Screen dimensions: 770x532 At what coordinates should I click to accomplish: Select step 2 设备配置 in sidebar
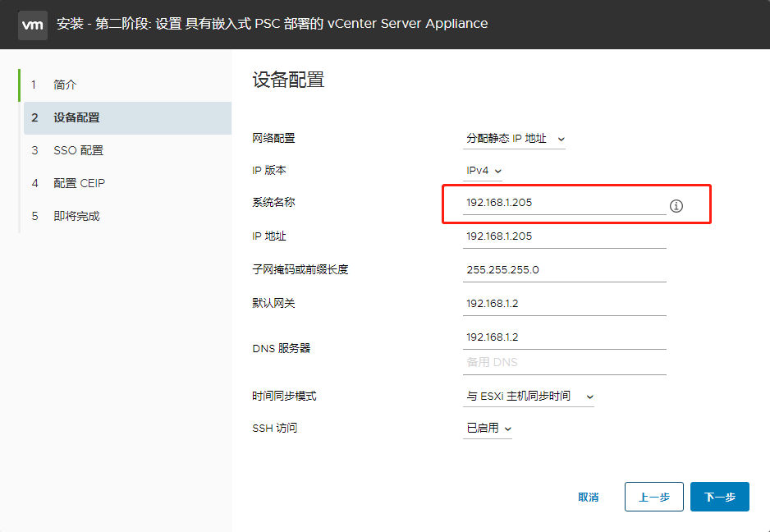pyautogui.click(x=128, y=118)
